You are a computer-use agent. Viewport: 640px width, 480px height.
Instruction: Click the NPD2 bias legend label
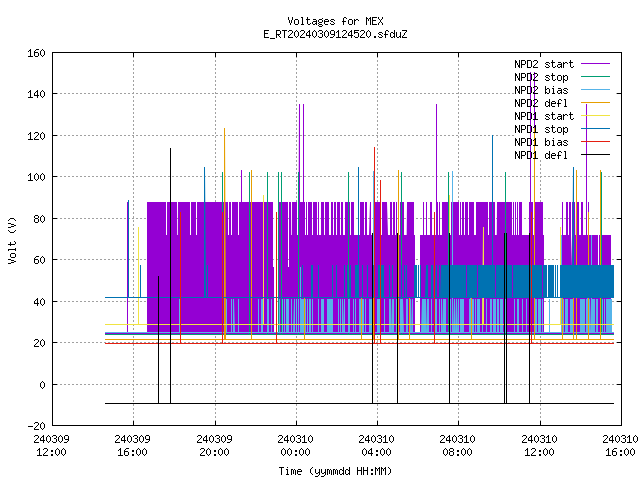(x=541, y=90)
